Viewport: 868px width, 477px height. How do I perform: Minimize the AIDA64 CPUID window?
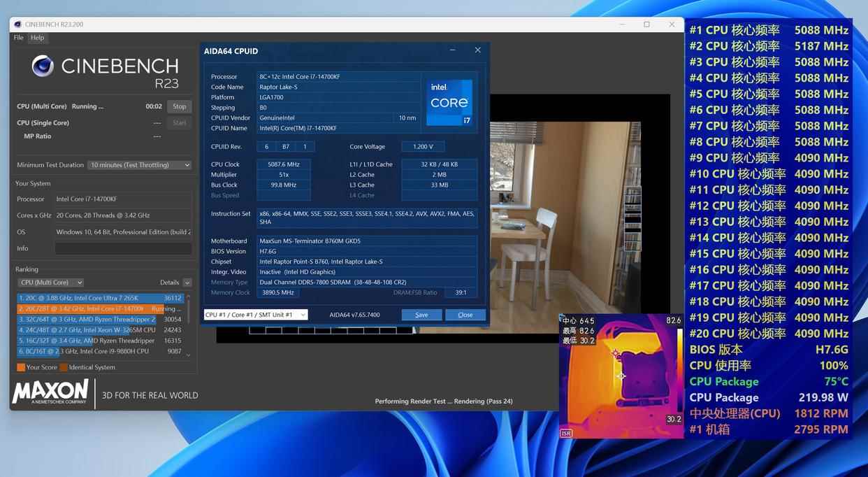point(453,50)
